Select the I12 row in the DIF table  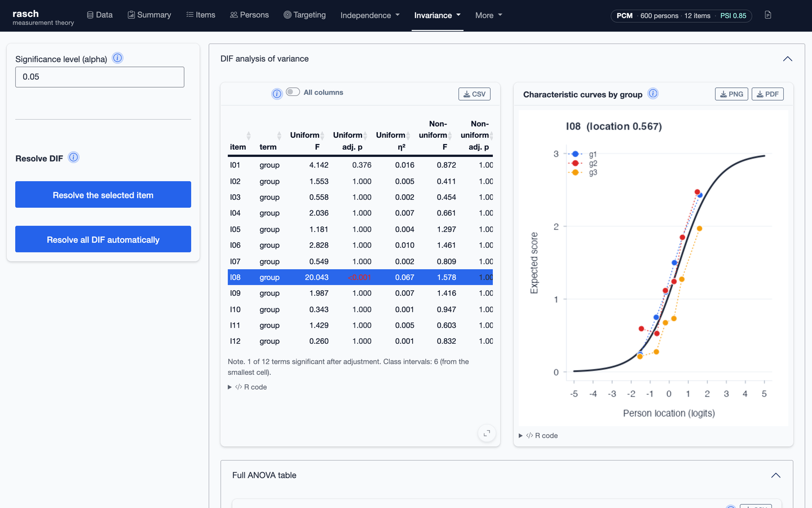360,341
